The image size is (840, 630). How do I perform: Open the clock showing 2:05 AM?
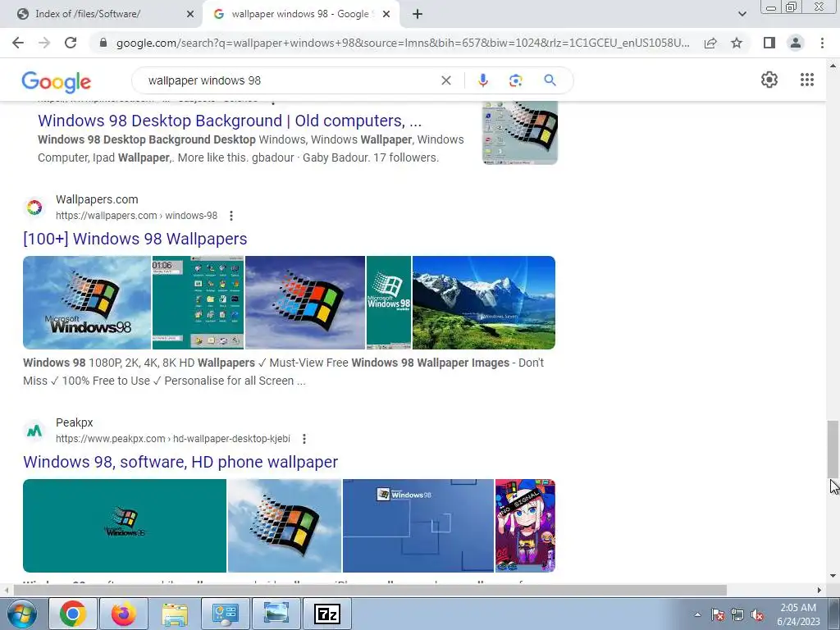tap(798, 614)
